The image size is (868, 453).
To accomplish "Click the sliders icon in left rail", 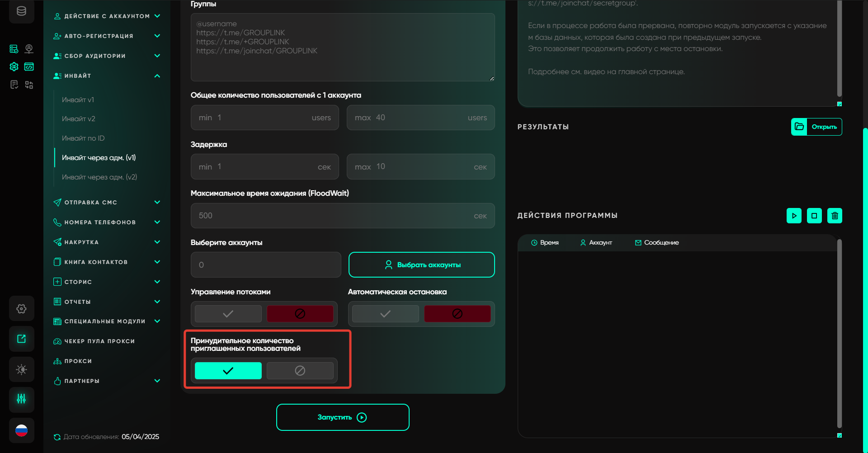I will [x=21, y=399].
